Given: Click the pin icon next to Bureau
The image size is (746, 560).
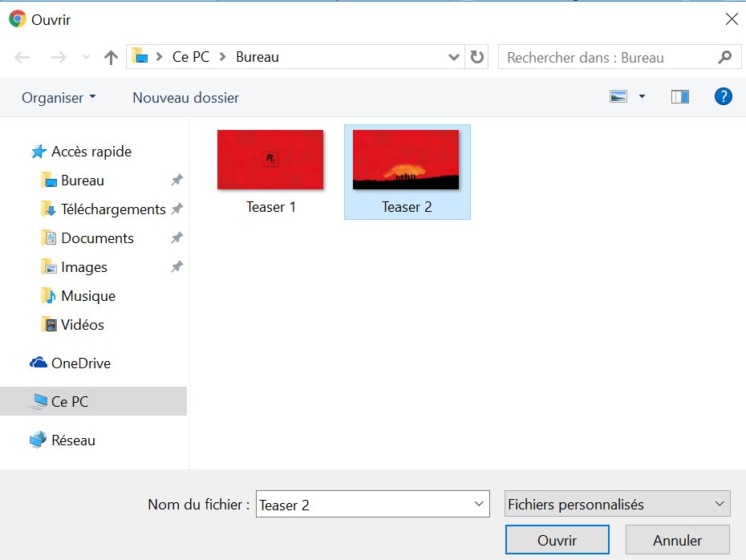Looking at the screenshot, I should (177, 180).
